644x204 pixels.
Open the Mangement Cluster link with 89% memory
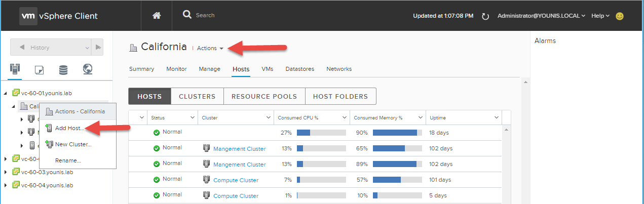click(x=240, y=165)
